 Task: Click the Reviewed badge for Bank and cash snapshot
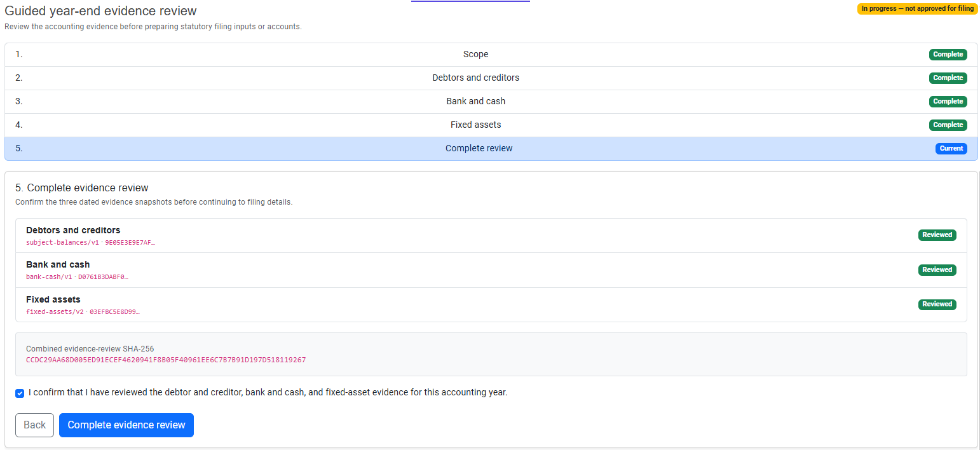pos(937,269)
